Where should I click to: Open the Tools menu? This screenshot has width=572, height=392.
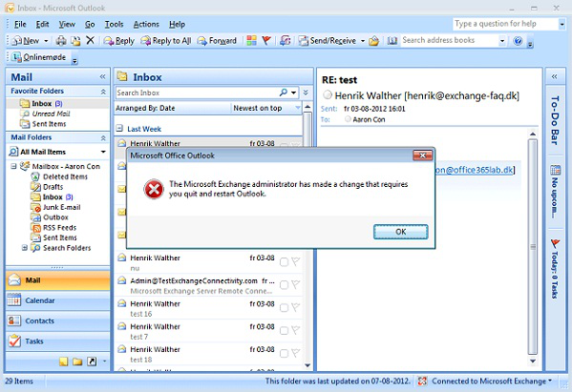click(115, 25)
